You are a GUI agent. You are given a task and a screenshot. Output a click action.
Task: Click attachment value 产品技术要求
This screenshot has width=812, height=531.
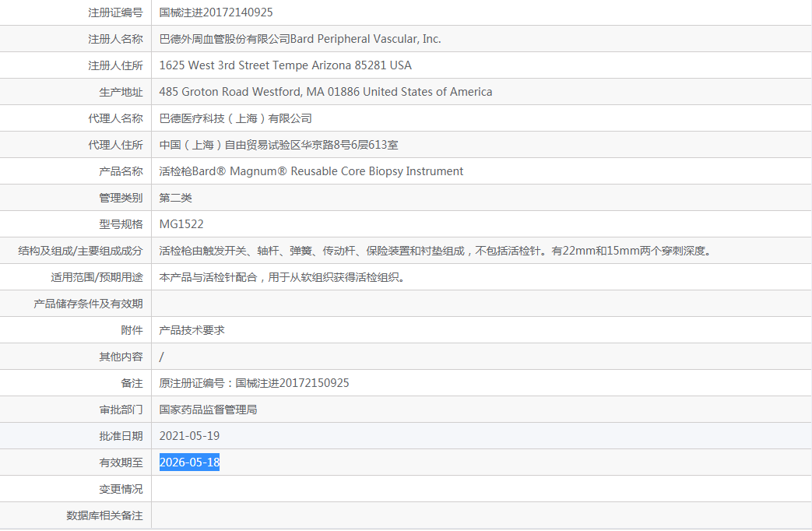click(192, 330)
